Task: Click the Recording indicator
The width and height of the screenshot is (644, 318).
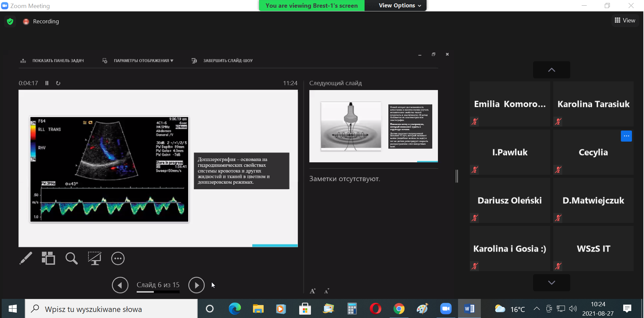Action: (x=41, y=21)
